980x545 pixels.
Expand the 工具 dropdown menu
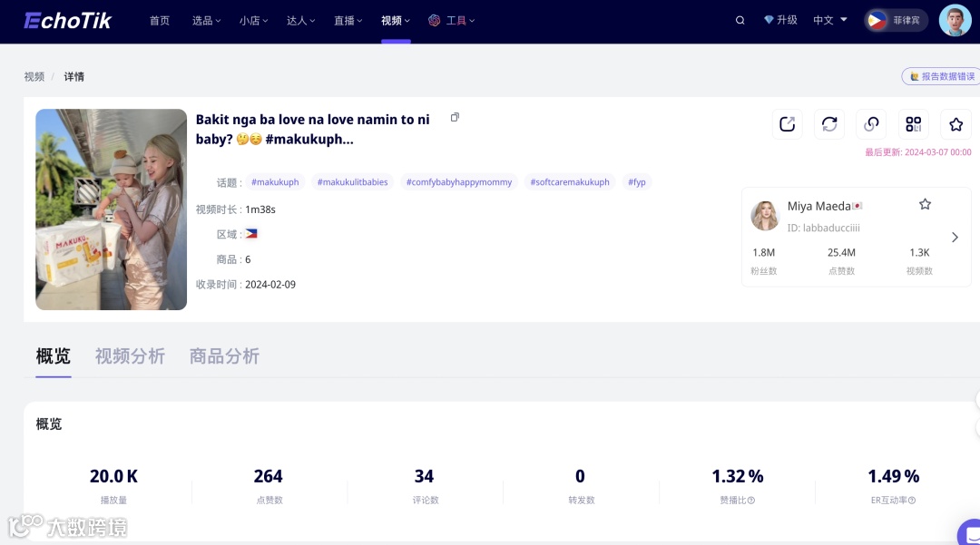[461, 21]
